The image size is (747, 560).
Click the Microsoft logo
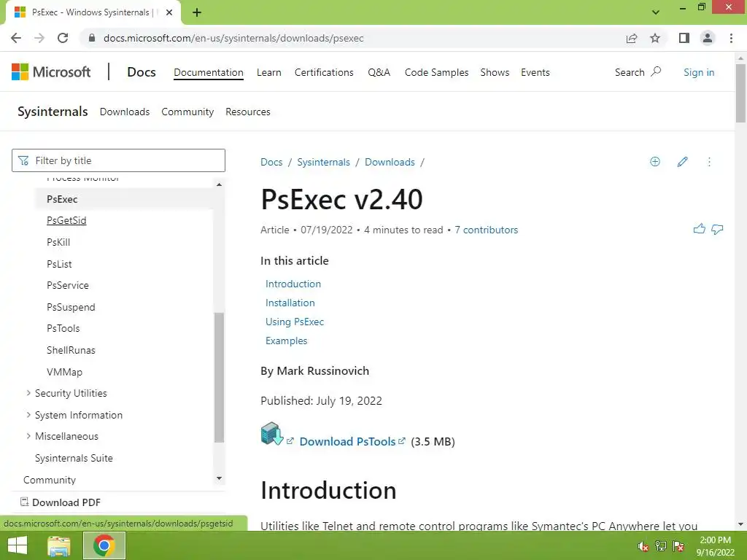[51, 72]
